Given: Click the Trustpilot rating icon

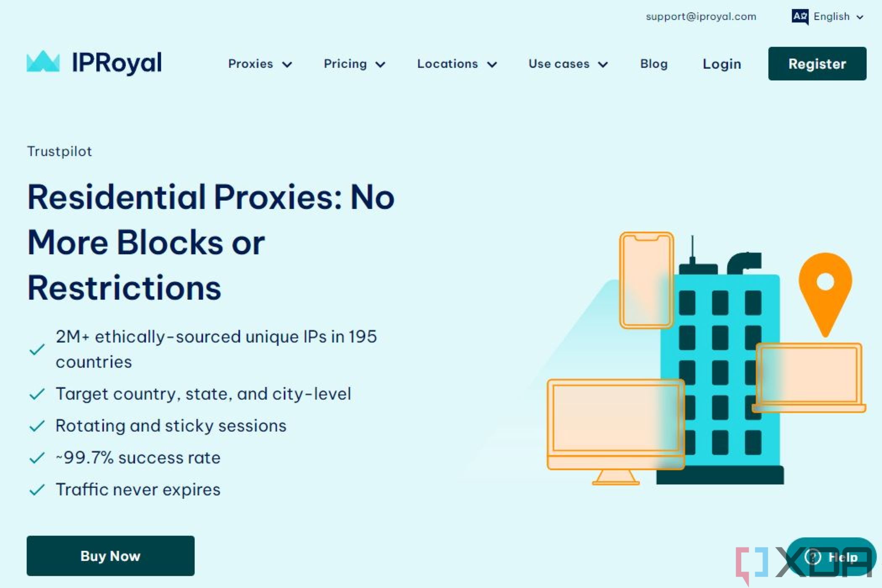Looking at the screenshot, I should pyautogui.click(x=59, y=151).
